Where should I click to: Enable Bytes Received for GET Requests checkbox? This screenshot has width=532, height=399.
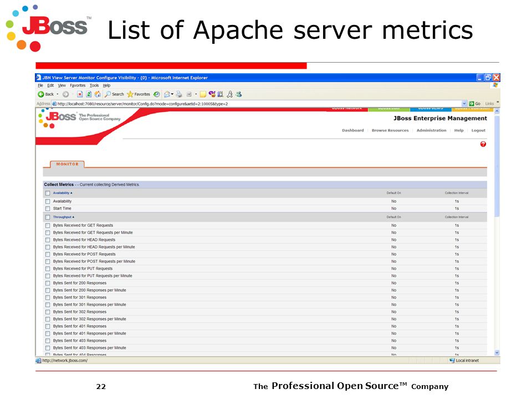click(x=48, y=226)
